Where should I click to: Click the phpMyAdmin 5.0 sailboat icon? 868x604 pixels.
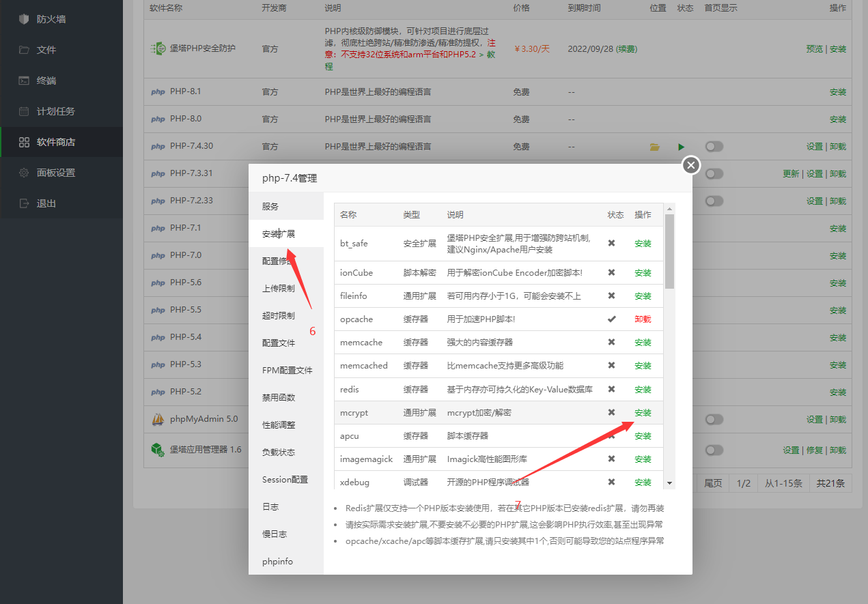coord(158,419)
